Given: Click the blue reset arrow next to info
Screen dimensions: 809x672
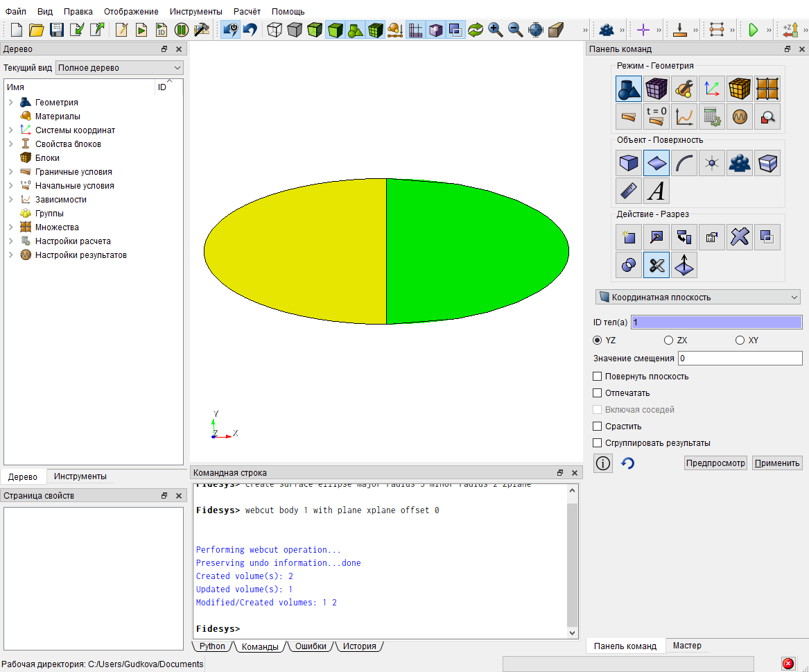Looking at the screenshot, I should (x=627, y=463).
